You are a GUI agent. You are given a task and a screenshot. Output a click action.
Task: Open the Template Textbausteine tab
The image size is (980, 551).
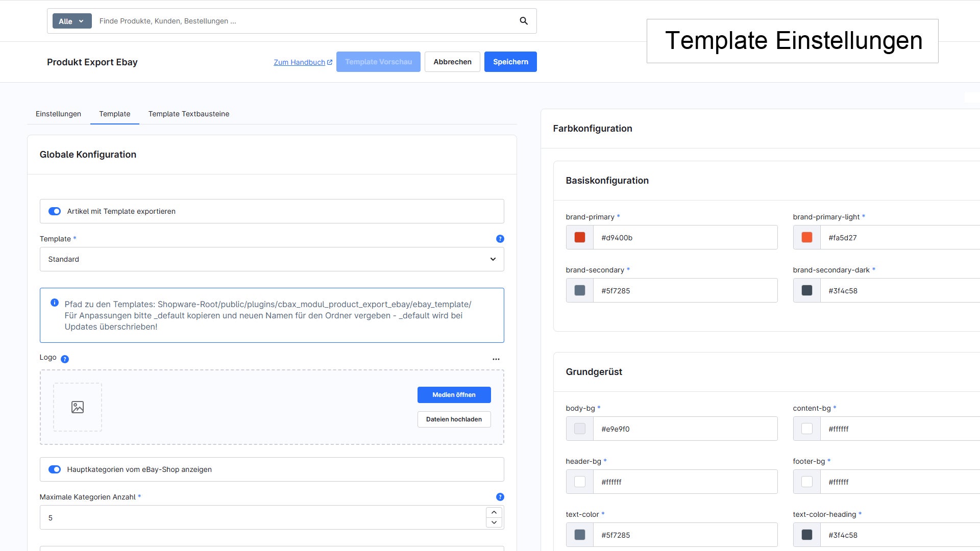[x=189, y=114]
